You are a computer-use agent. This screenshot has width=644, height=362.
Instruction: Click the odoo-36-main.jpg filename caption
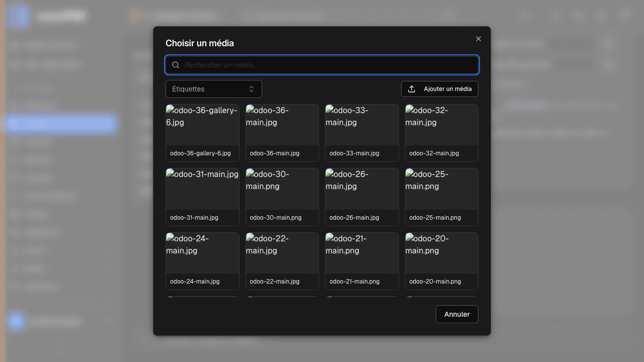275,153
